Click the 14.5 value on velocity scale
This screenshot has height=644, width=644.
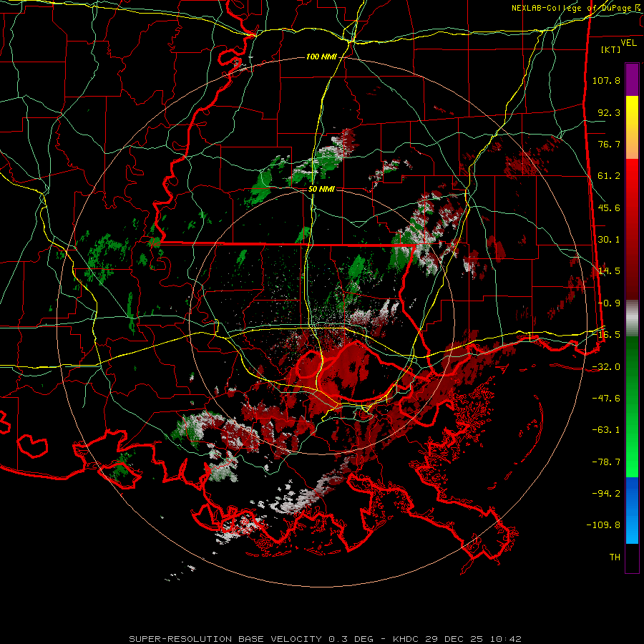[609, 271]
